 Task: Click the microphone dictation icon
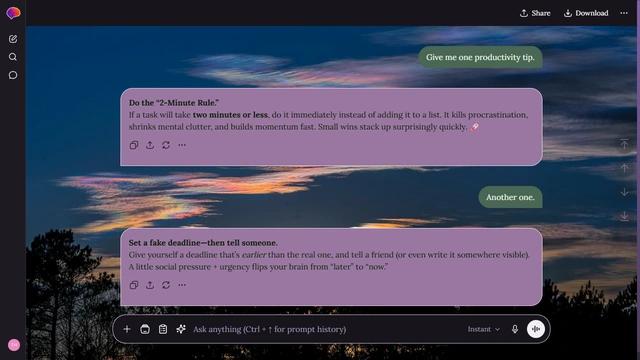(515, 329)
